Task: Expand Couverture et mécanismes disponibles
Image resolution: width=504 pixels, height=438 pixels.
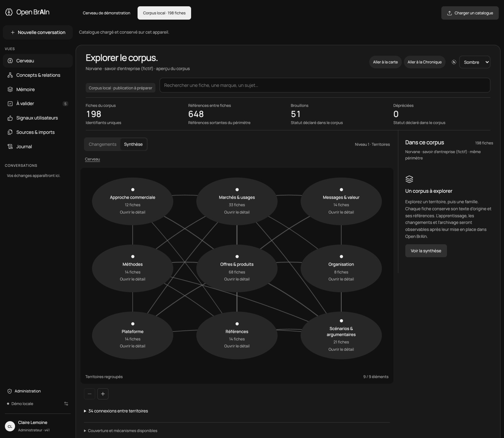Action: [121, 431]
